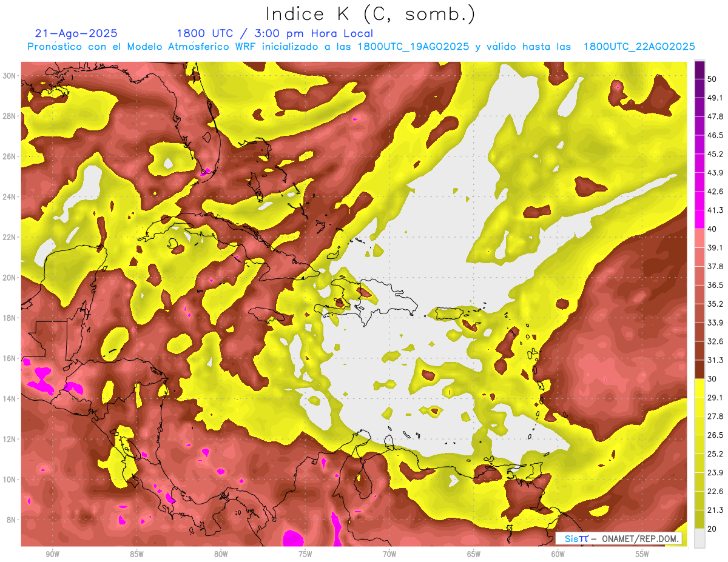Click the forecast date '21-Ago-2025'

[x=76, y=33]
